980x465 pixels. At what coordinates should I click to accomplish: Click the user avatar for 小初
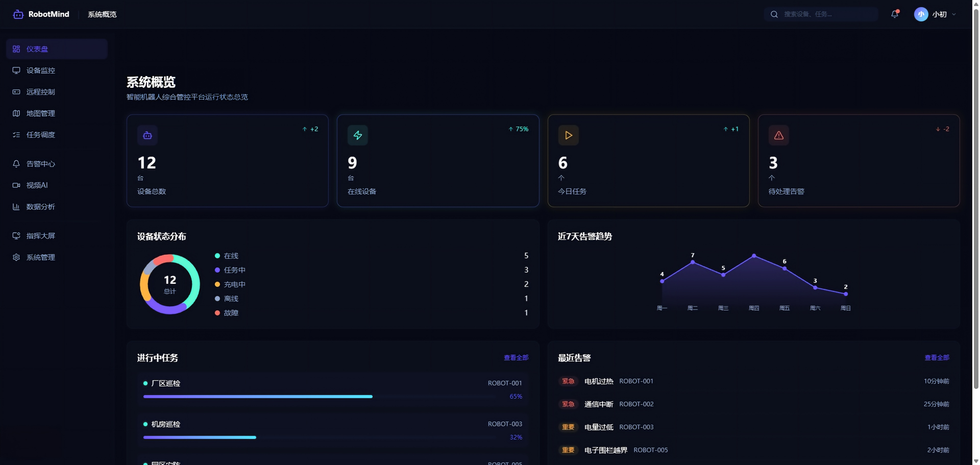click(x=921, y=14)
